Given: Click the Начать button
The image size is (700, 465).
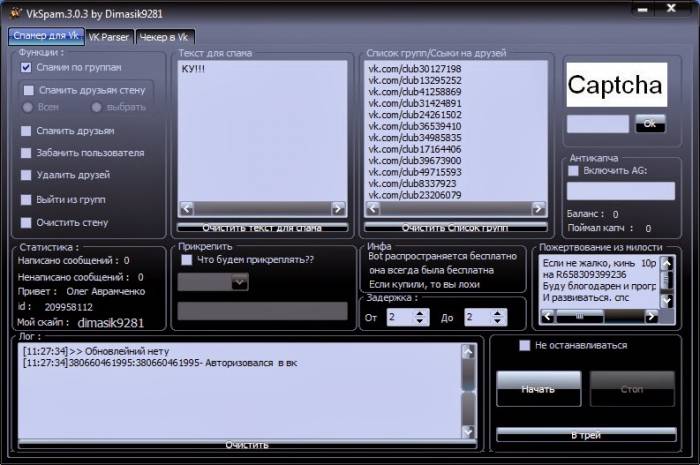Looking at the screenshot, I should coord(538,389).
